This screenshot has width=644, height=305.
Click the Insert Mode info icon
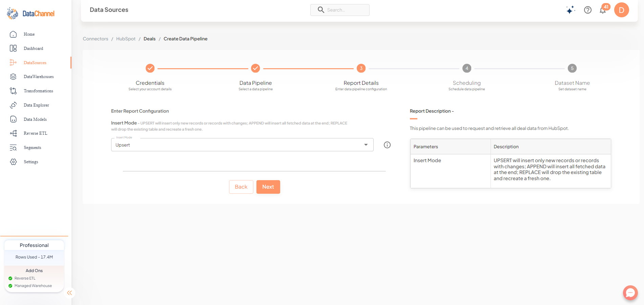point(387,145)
